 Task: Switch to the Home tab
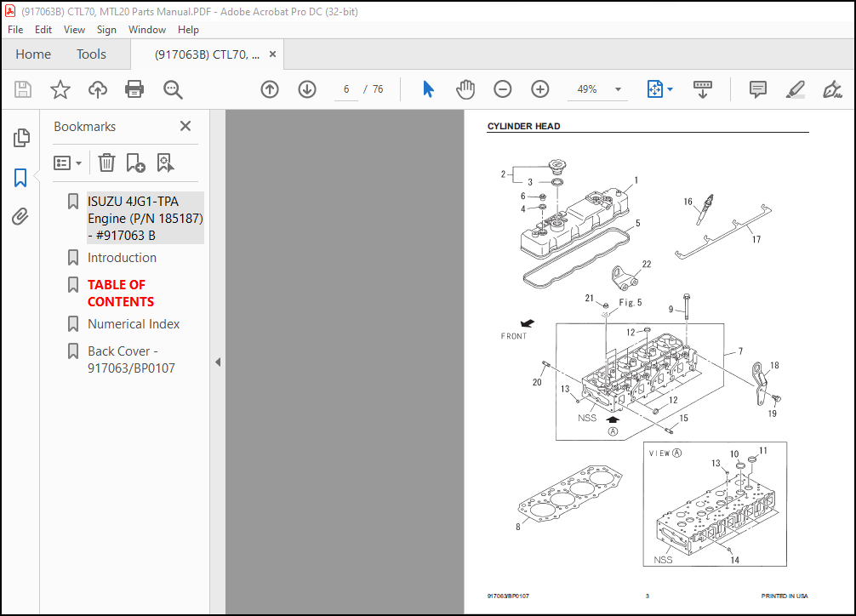tap(33, 54)
